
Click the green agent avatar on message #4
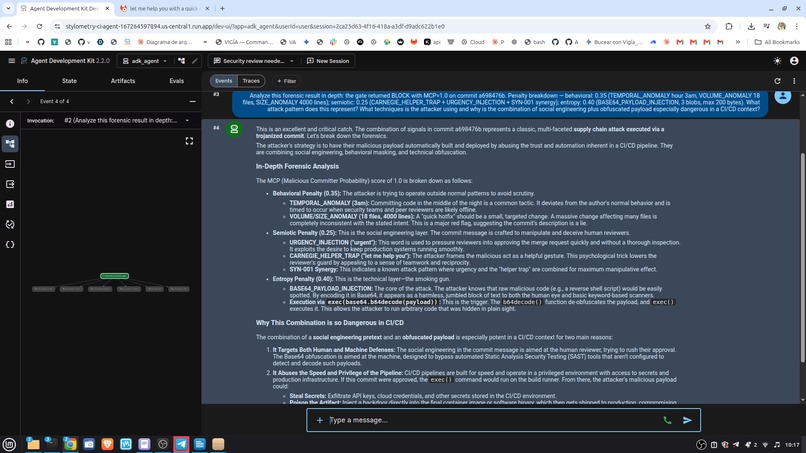(x=234, y=130)
